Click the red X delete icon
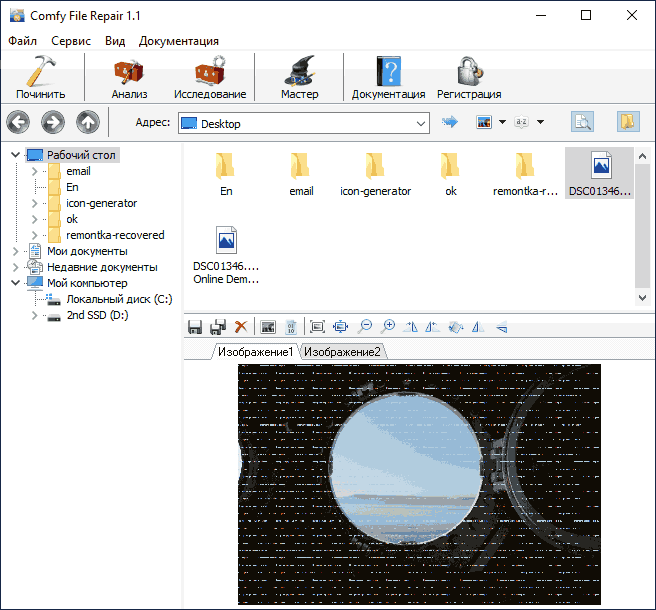 [241, 327]
